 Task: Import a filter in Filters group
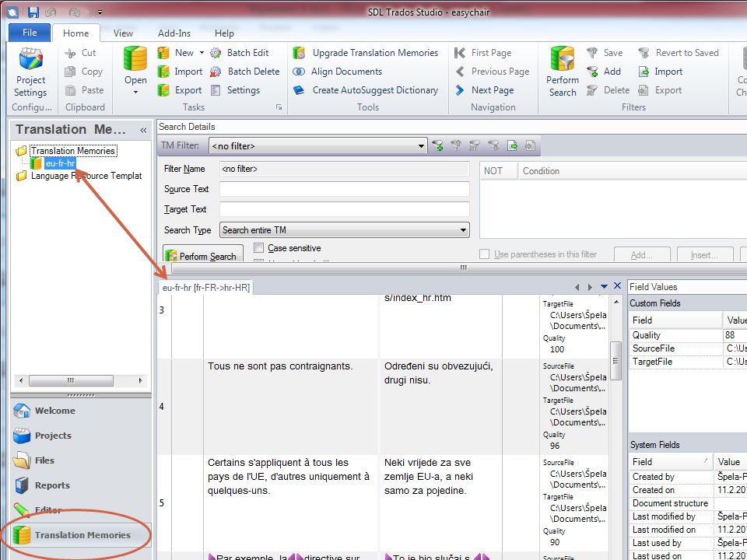pos(661,72)
